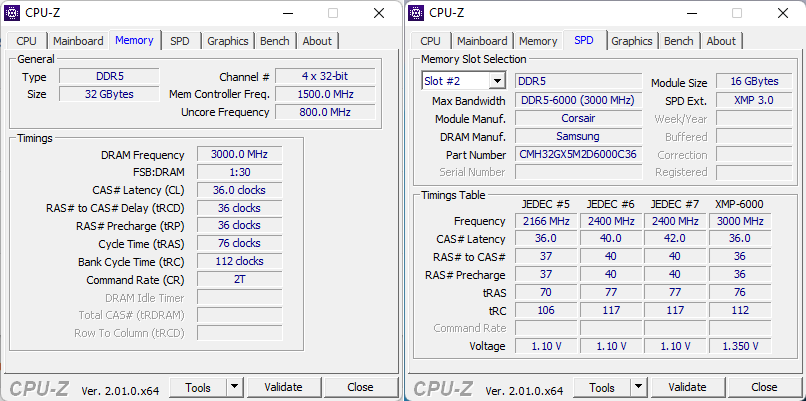806x401 pixels.
Task: Expand the Tools dropdown arrow in left window
Action: (234, 387)
